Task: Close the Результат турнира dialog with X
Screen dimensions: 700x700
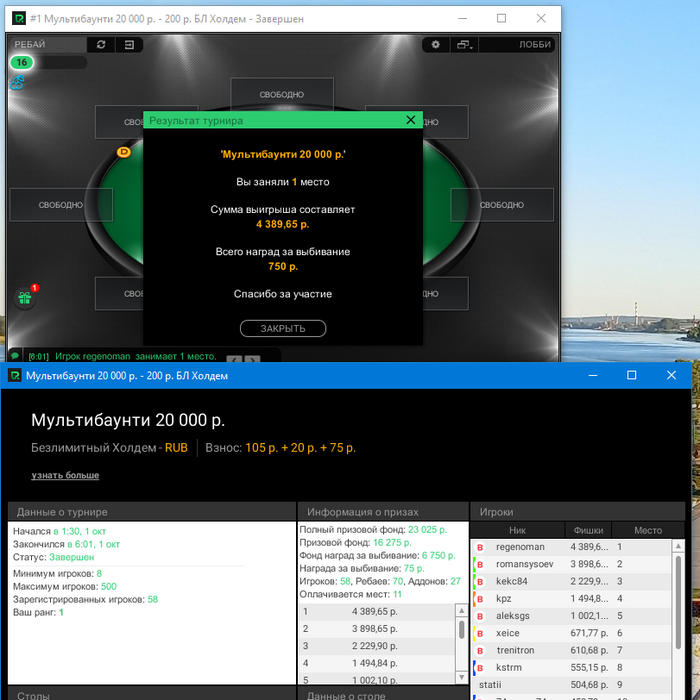Action: coord(411,120)
